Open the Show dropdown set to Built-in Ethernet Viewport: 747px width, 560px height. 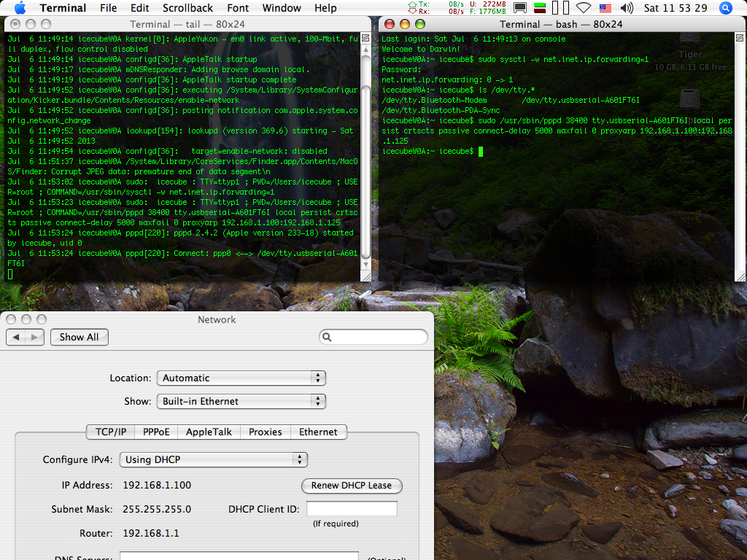(241, 402)
